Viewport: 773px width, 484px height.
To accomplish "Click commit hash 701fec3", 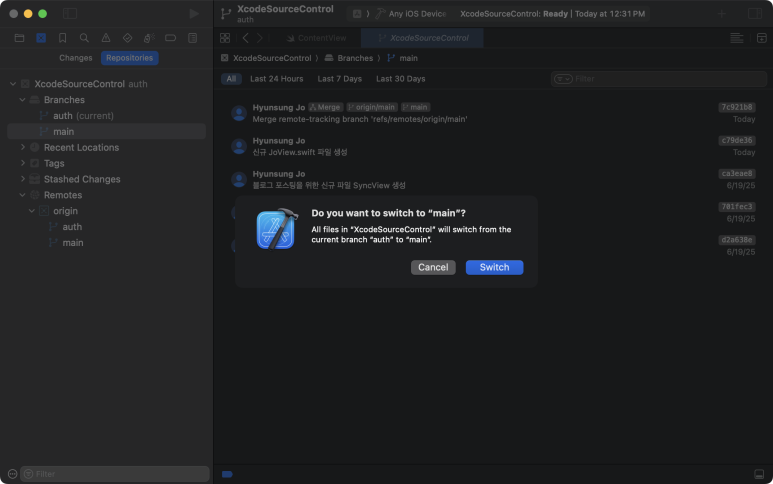I will point(737,207).
